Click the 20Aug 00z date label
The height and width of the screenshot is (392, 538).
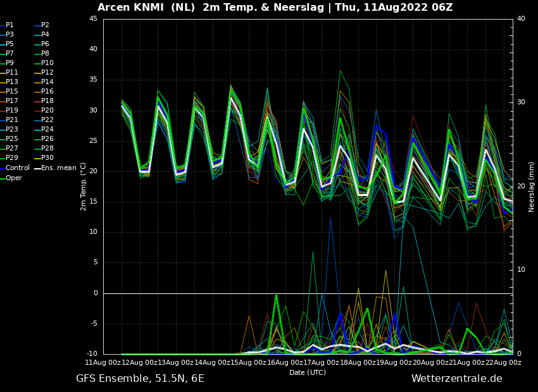[430, 362]
